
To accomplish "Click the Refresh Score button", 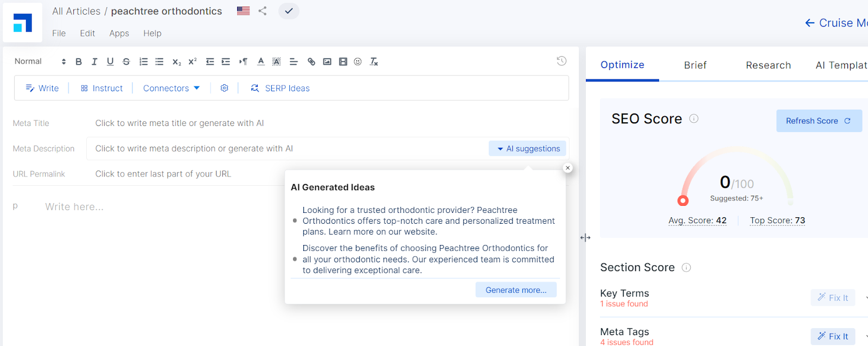I will 819,121.
